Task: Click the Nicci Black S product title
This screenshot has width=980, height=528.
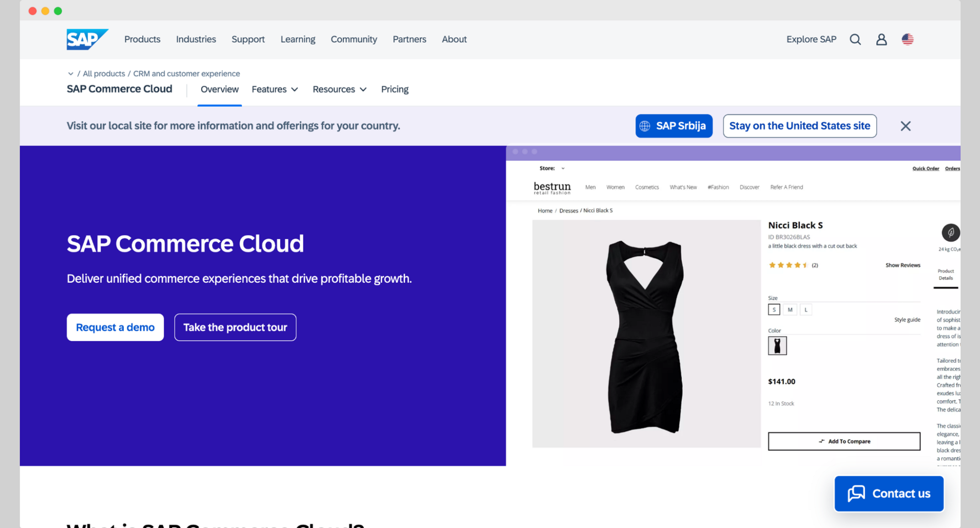Action: pos(795,225)
